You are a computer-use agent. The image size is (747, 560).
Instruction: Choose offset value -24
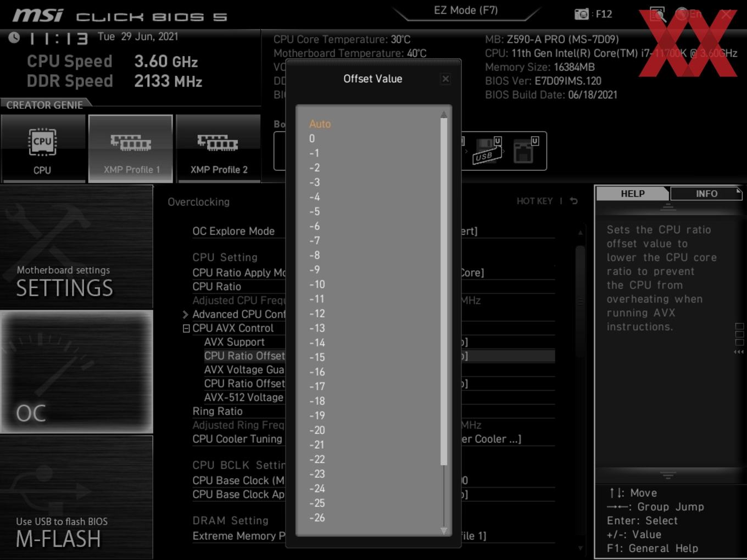click(x=317, y=489)
